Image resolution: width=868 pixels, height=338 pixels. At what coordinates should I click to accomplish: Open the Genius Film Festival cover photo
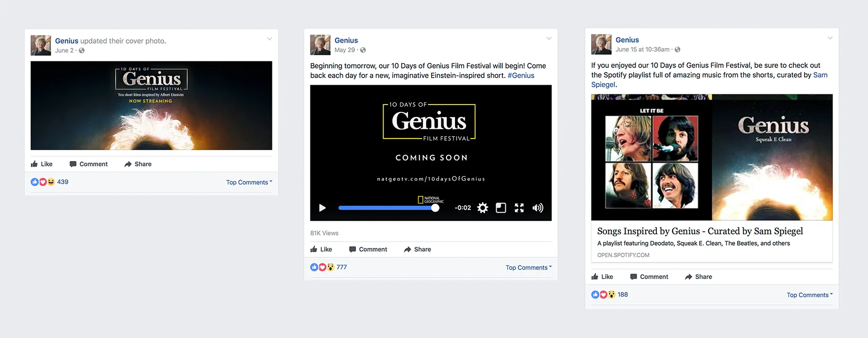coord(151,106)
